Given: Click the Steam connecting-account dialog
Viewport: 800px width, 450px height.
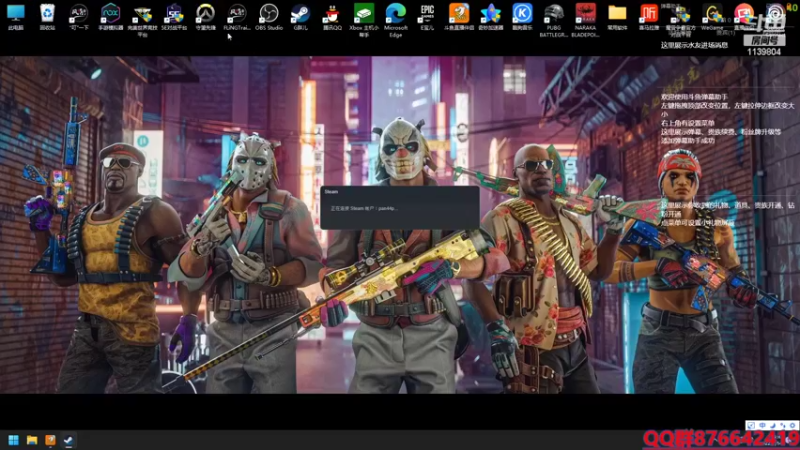Looking at the screenshot, I should tap(399, 208).
